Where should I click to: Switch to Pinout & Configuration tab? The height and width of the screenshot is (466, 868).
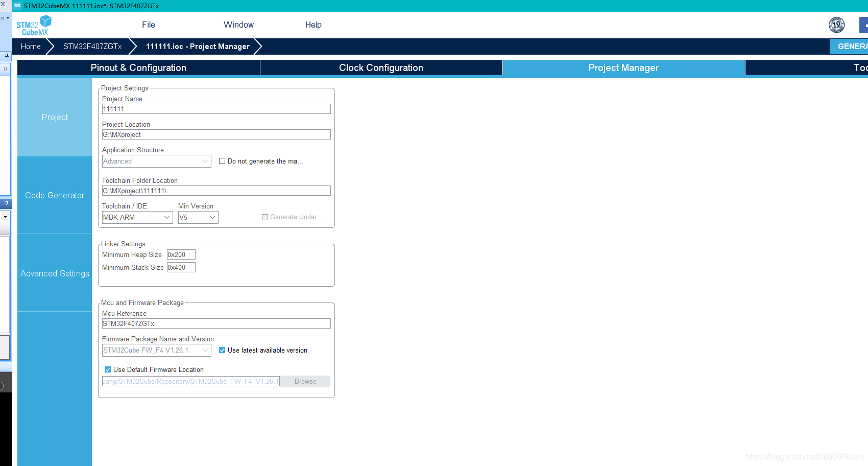(x=138, y=67)
